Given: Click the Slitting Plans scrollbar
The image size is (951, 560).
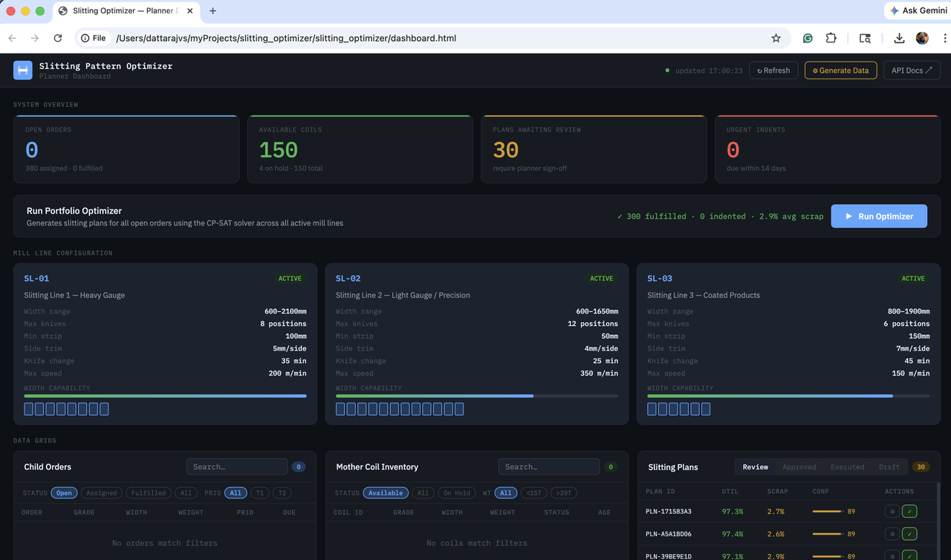Looking at the screenshot, I should click(x=938, y=520).
